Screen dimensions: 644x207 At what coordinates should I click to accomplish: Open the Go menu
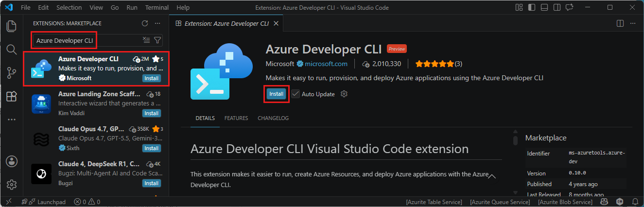(115, 8)
